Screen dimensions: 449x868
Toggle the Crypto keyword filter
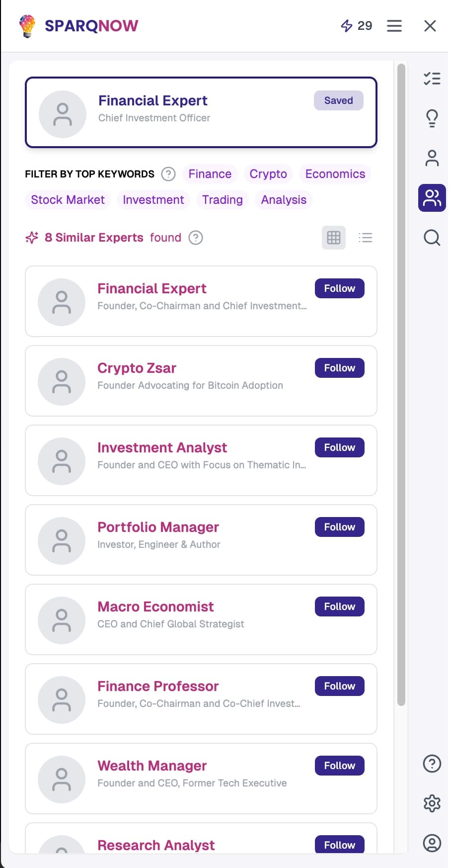268,174
